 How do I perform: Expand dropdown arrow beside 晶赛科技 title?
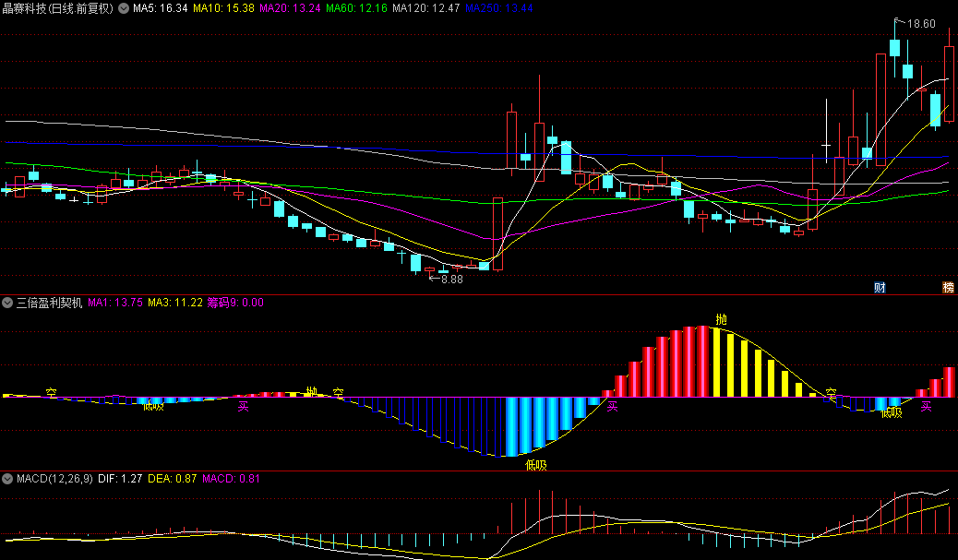coord(124,8)
